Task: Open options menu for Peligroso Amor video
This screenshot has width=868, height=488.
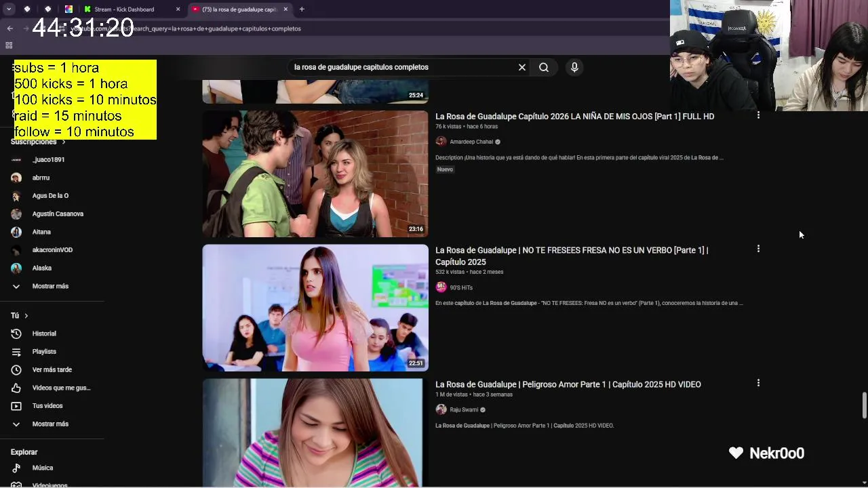Action: [758, 383]
